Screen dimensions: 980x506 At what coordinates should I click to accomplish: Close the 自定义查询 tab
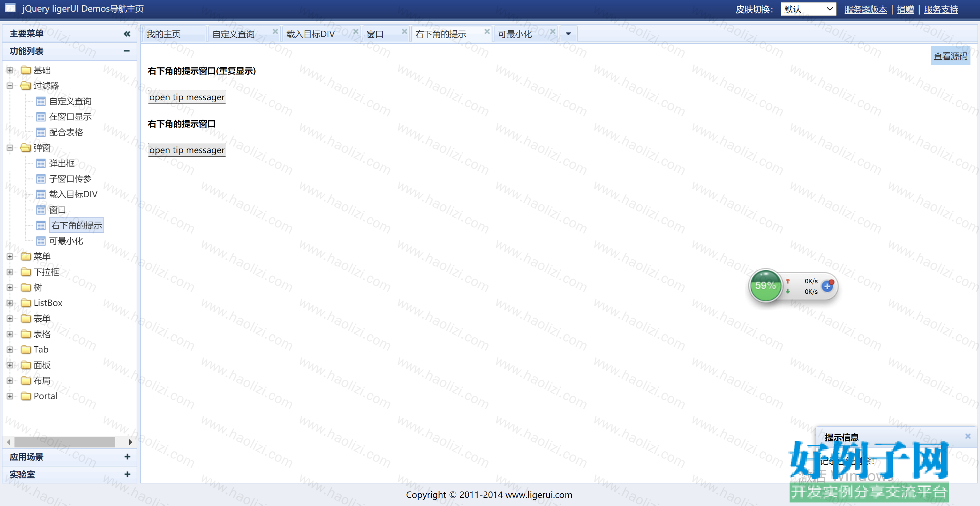275,31
